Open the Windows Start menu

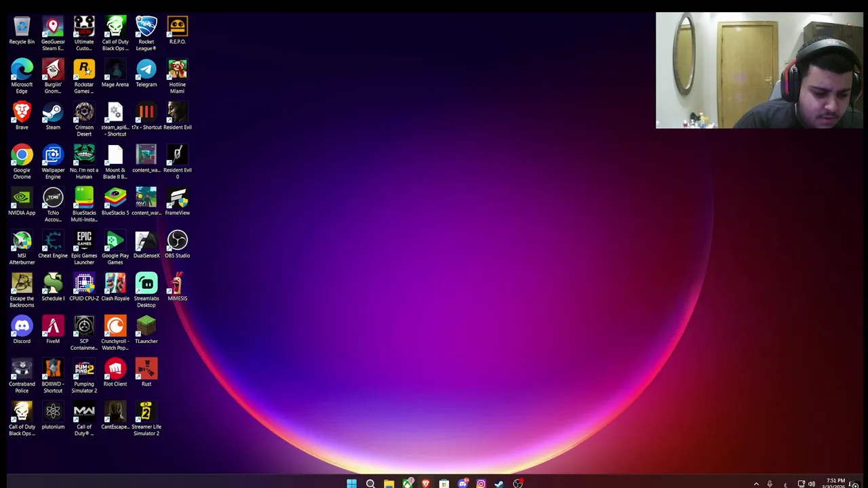click(x=351, y=483)
